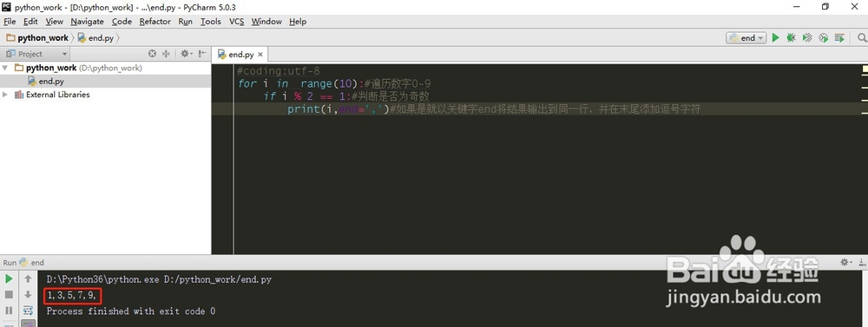
Task: Start debugging with the green bug icon
Action: point(791,37)
